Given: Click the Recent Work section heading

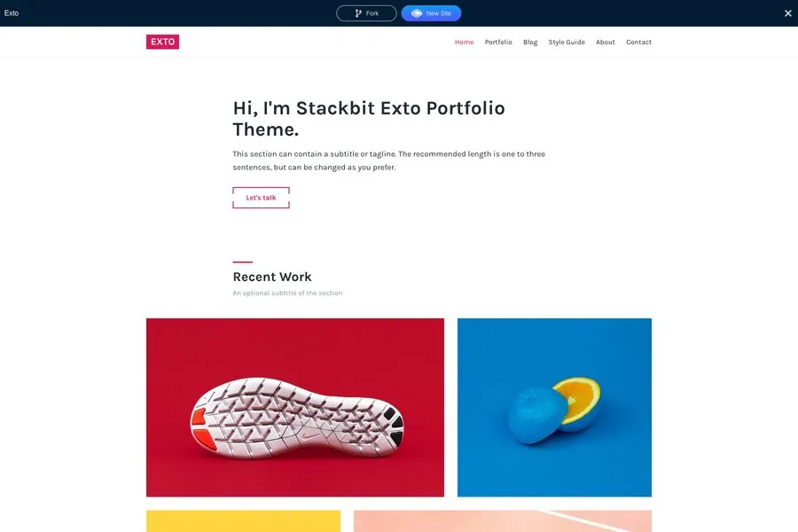Looking at the screenshot, I should point(272,277).
